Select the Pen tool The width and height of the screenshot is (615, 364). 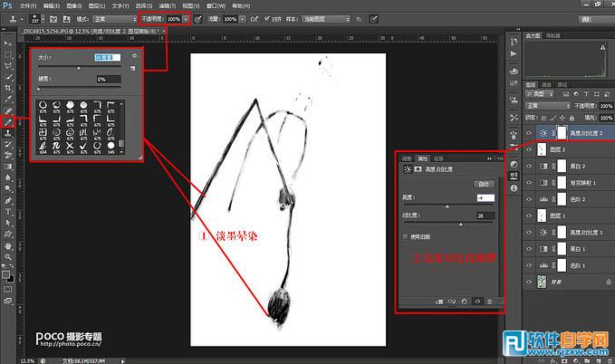(x=8, y=200)
